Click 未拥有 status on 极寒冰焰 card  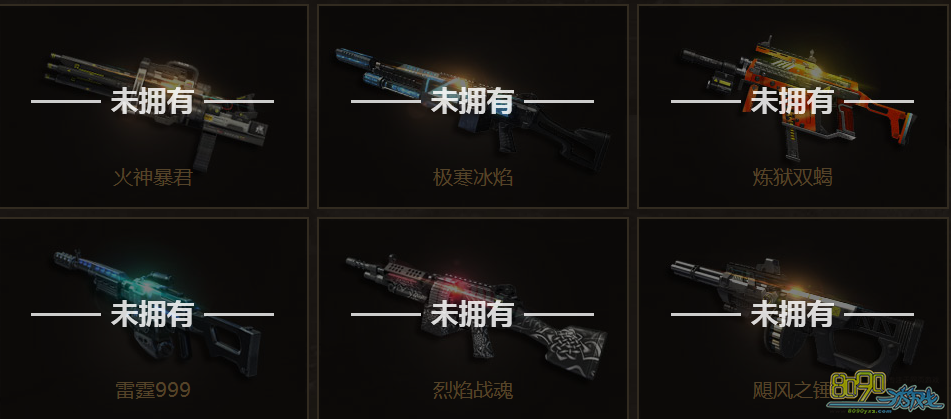pyautogui.click(x=472, y=101)
